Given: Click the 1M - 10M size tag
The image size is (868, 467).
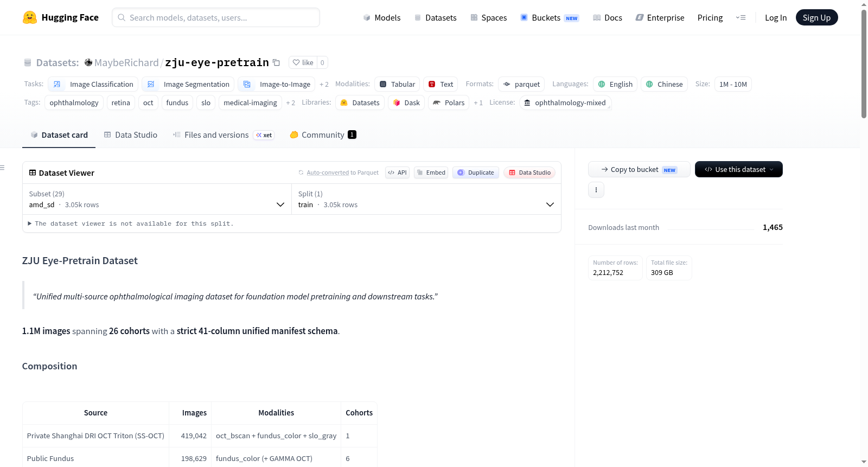Looking at the screenshot, I should [x=733, y=84].
